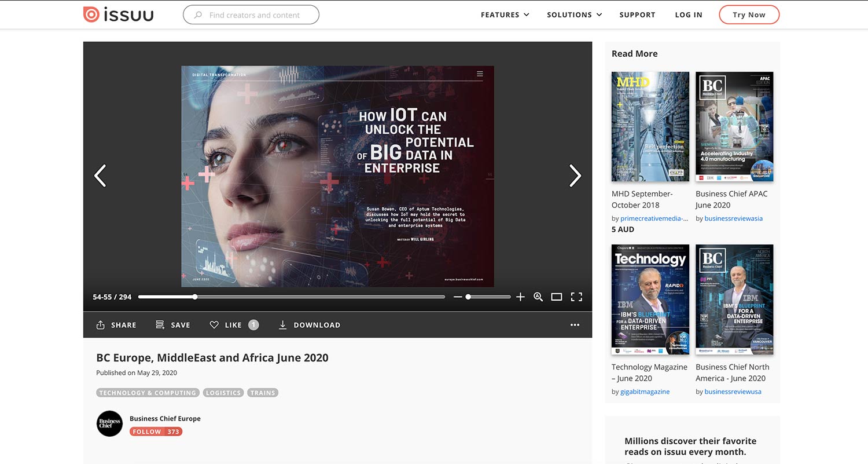
Task: Open the Business Chief APAC cover thumbnail
Action: (x=734, y=126)
